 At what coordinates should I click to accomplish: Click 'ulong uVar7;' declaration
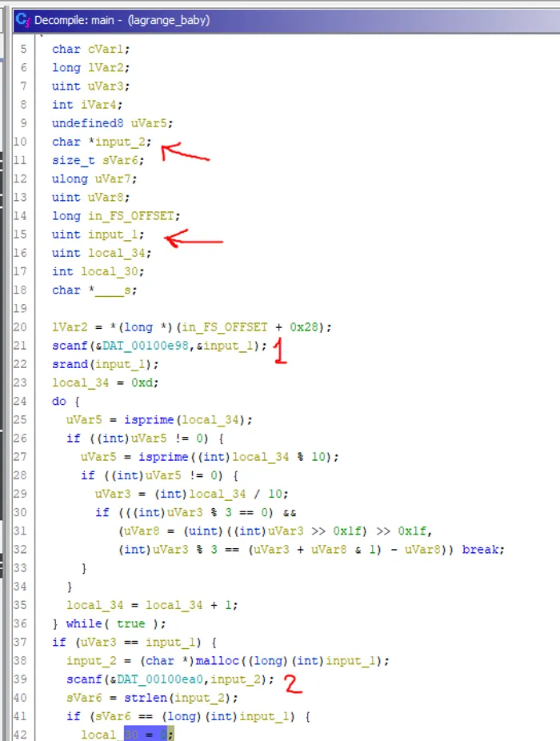94,178
